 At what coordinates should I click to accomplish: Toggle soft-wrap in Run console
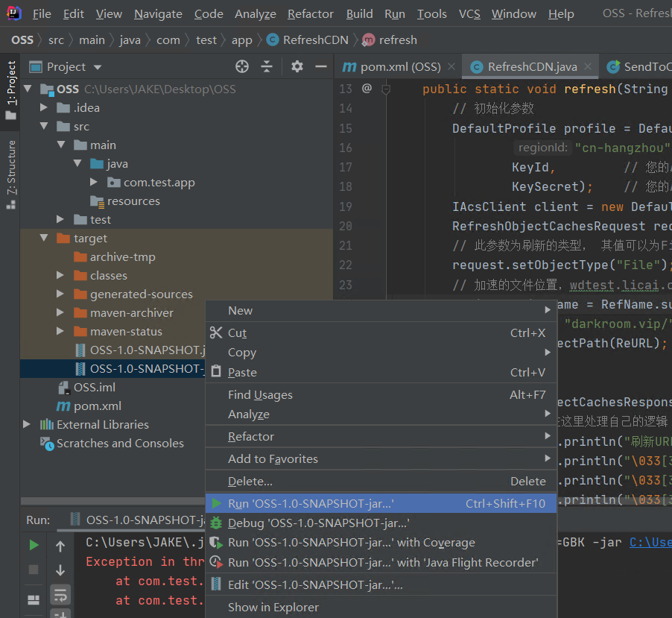[x=60, y=594]
